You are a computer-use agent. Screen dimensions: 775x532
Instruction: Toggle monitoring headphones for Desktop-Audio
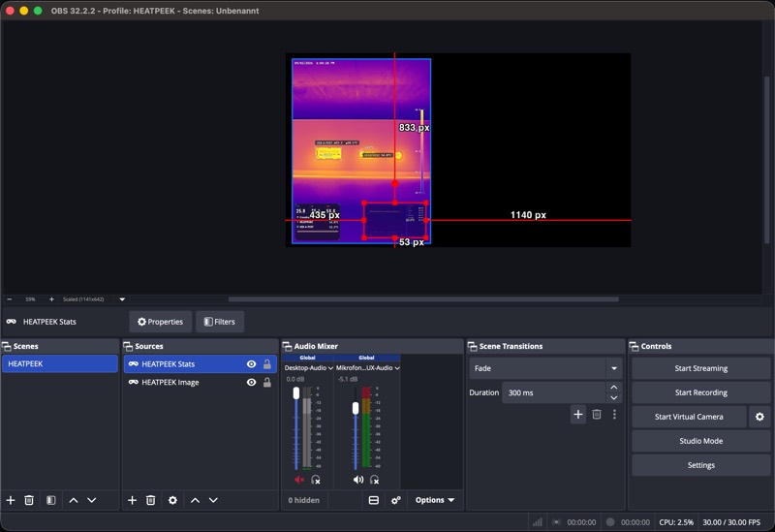[316, 480]
